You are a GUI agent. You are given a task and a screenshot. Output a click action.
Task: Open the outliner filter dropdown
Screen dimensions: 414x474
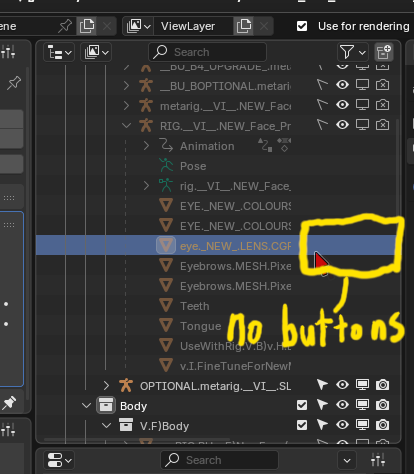coord(353,52)
